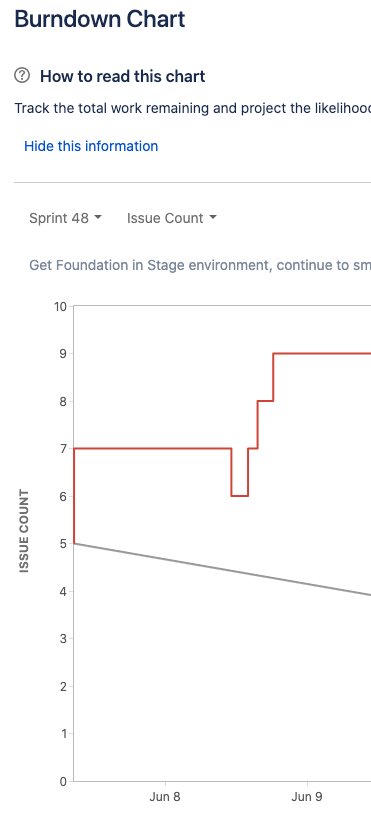
Task: Click the Jun 8 x-axis label
Action: 165,796
